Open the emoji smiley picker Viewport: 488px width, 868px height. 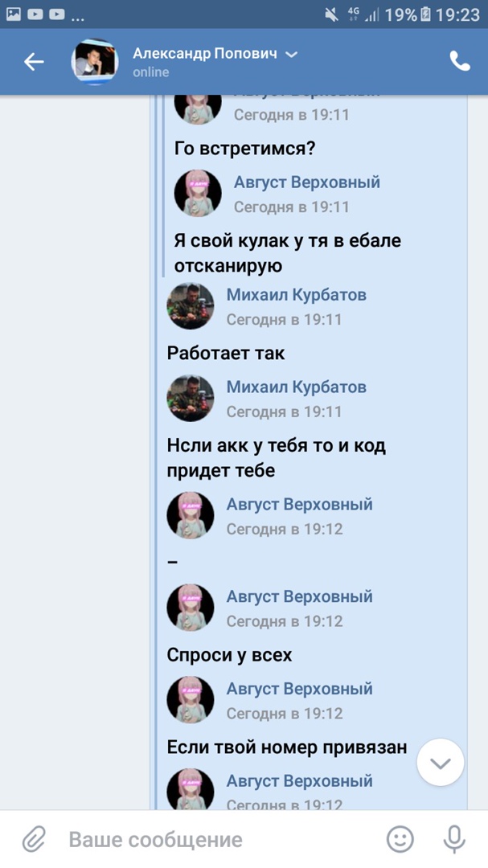coord(400,839)
